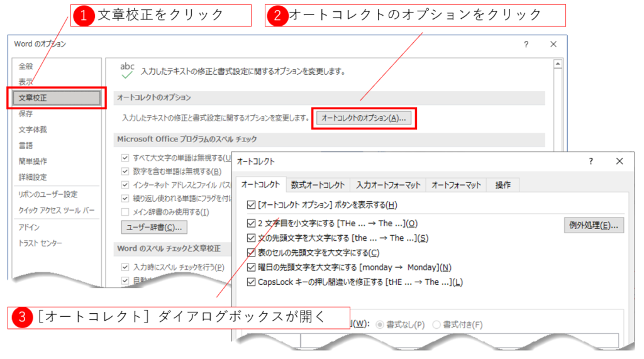This screenshot has height=359, width=644.
Task: Open the 全般 options category
Action: [x=26, y=66]
